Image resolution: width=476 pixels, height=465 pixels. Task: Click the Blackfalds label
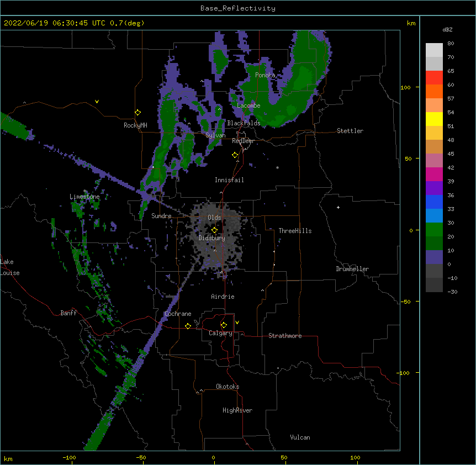pyautogui.click(x=244, y=123)
